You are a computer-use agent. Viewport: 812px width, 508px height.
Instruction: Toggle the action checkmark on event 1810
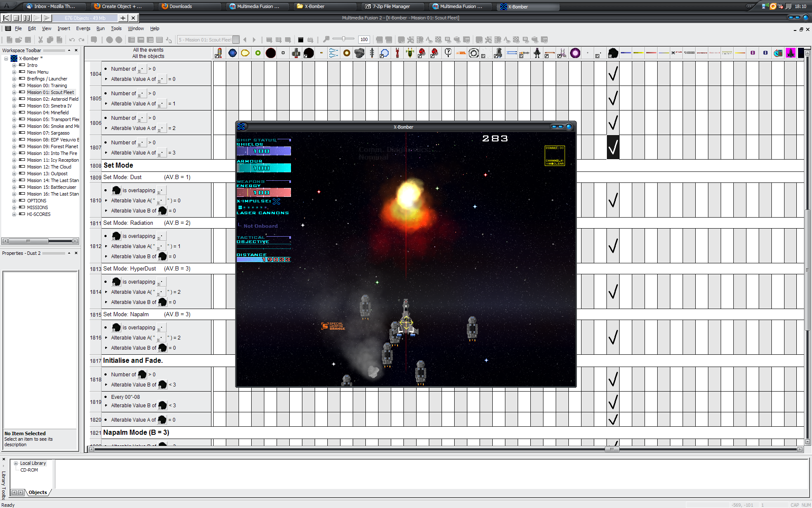pos(613,200)
